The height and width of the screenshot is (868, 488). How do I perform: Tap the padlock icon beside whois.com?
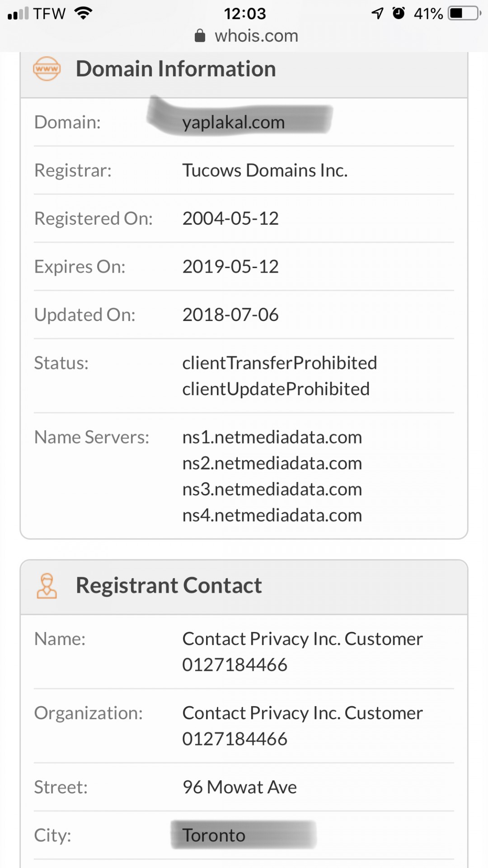(200, 36)
